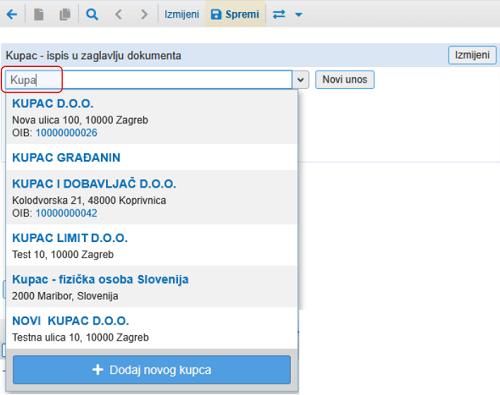Screen dimensions: 500x395
Task: Click address Testna ulica 10, 10000 Zagreb
Action: coord(80,337)
